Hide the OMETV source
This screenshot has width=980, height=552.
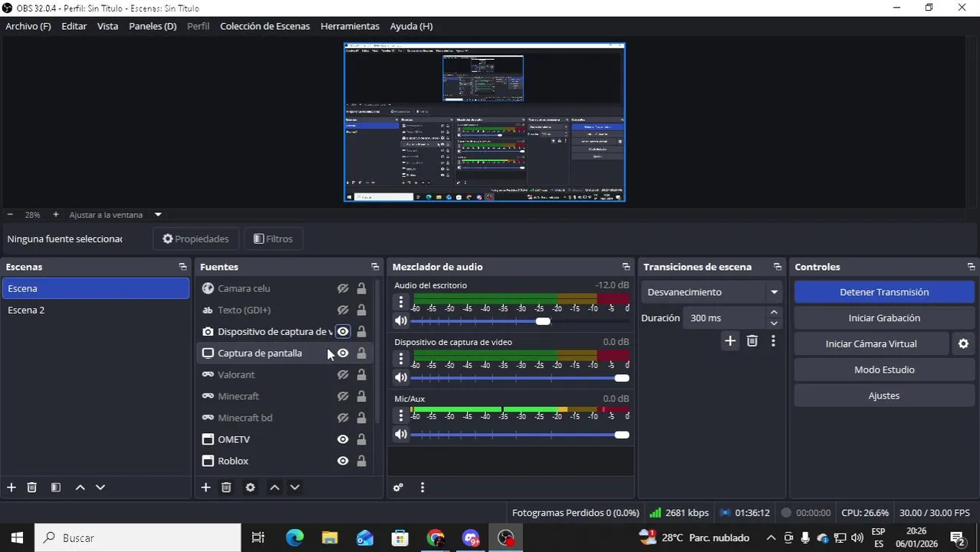(343, 439)
